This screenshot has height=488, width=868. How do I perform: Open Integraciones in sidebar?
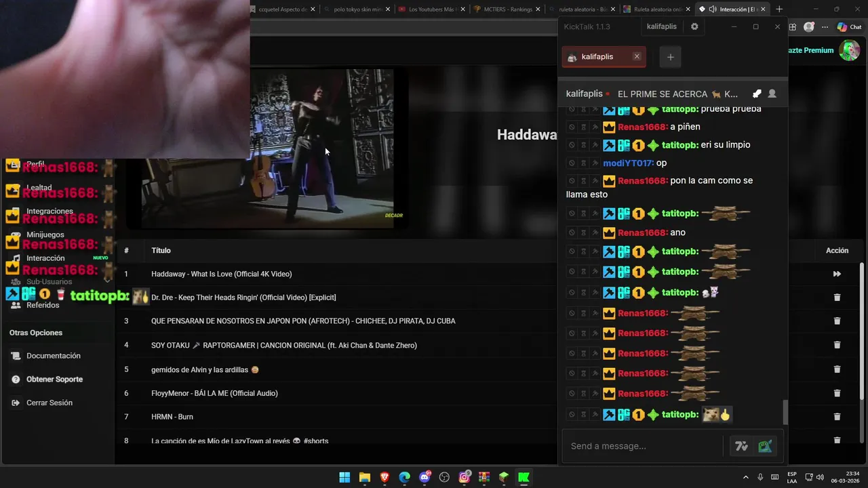coord(50,211)
